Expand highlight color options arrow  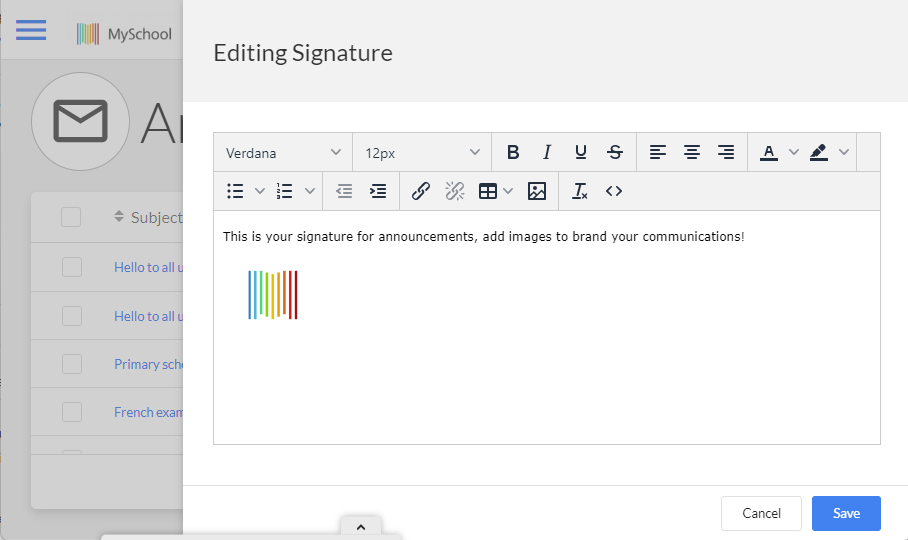pos(844,152)
